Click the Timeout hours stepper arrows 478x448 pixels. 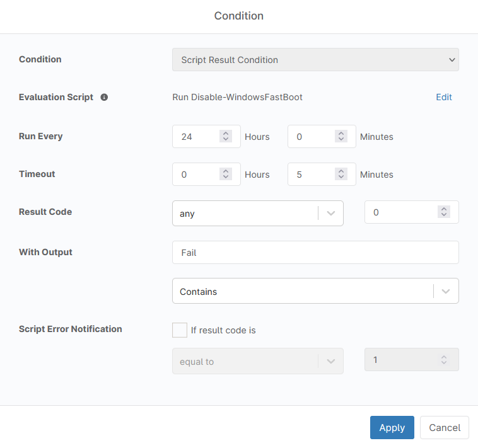point(225,175)
